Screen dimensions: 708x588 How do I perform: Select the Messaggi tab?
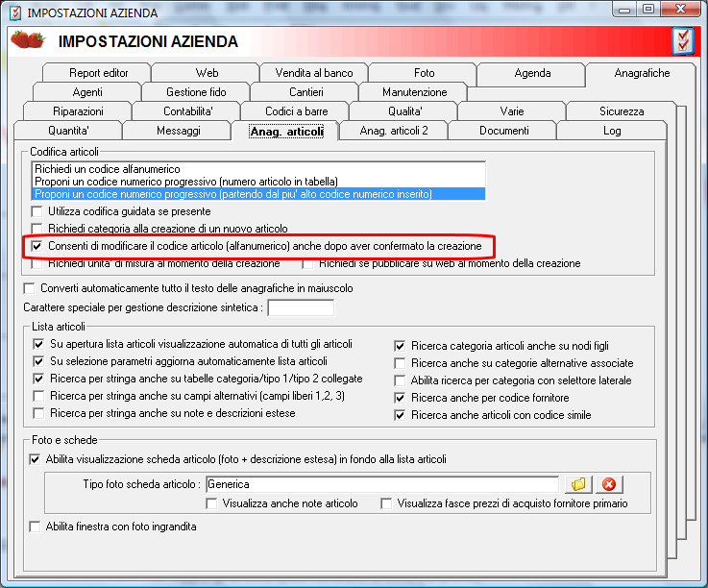(x=178, y=131)
